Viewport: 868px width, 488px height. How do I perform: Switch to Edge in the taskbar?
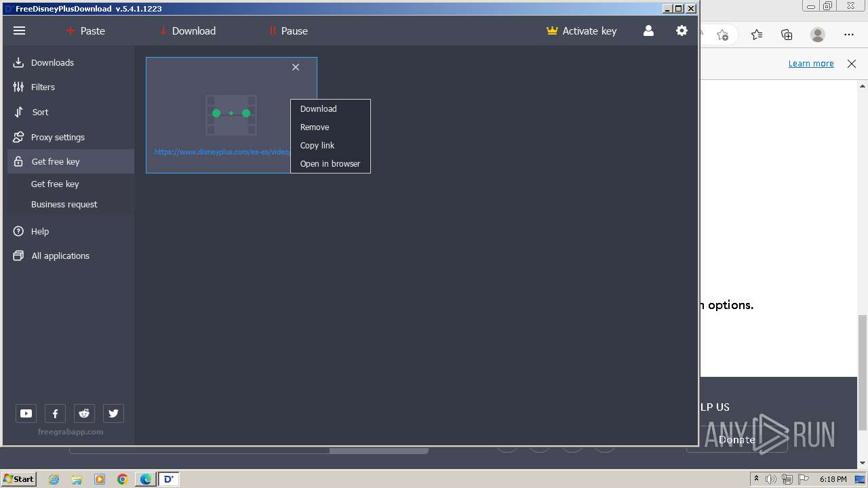point(146,479)
